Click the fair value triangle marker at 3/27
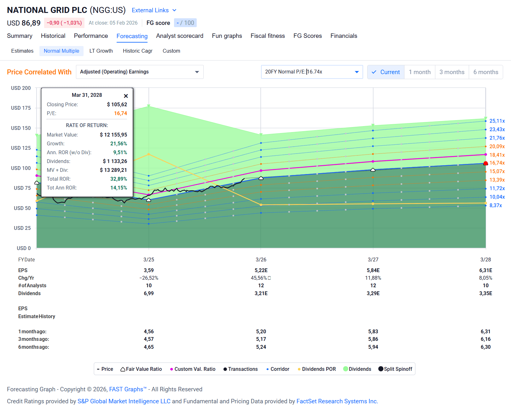The width and height of the screenshot is (511, 420). tap(373, 170)
